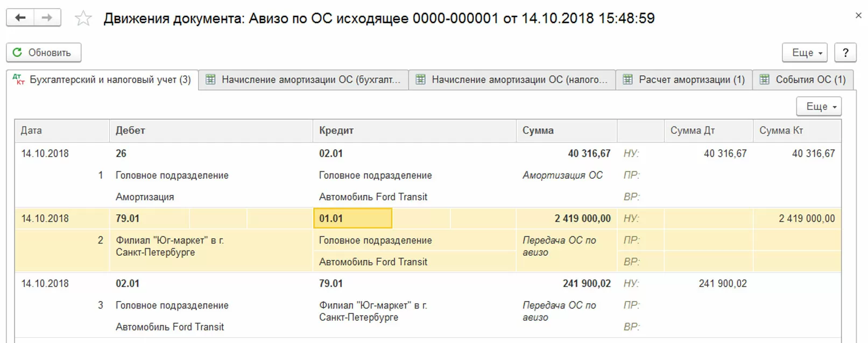868x343 pixels.
Task: Expand the Еще menu above the table
Action: [818, 107]
